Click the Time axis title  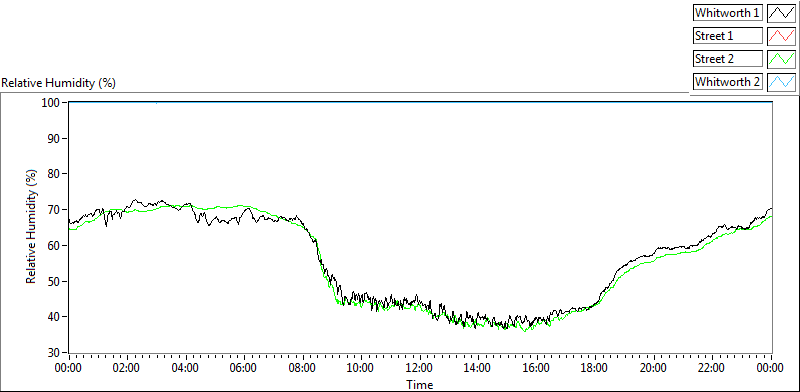419,384
